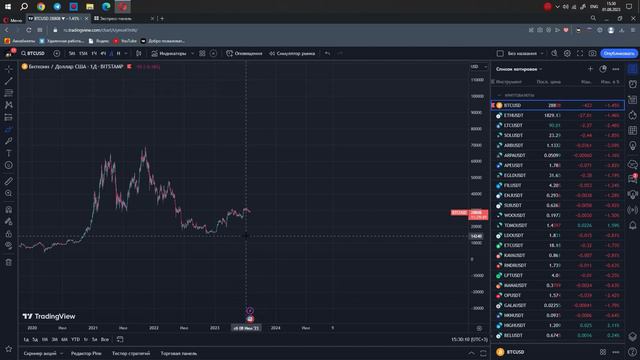
Task: Open favorites star at bottom left
Action: [x=9, y=349]
